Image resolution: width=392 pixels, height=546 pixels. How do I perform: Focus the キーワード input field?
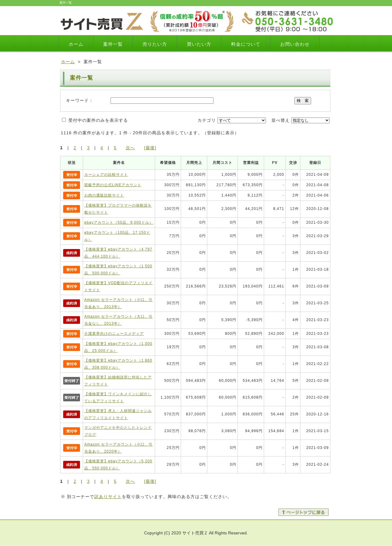(x=162, y=100)
